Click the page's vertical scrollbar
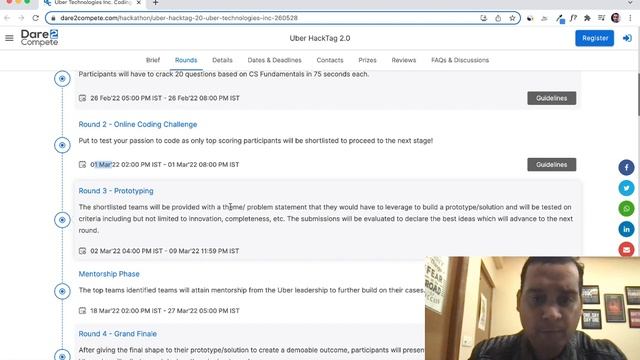640x360 pixels. pos(638,95)
